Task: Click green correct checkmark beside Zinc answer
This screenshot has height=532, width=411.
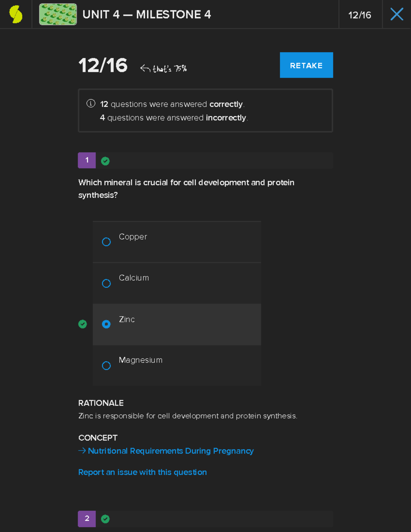Action: tap(83, 324)
